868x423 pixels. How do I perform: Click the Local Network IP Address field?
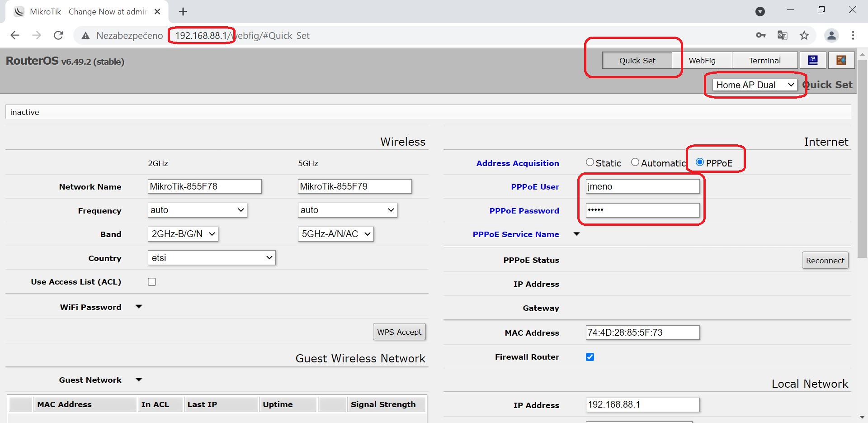click(643, 405)
